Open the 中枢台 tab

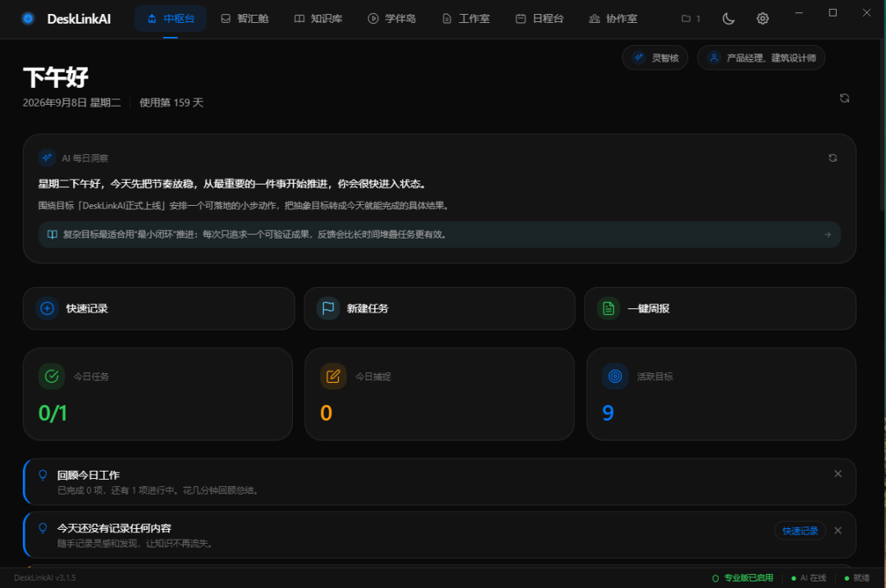pyautogui.click(x=171, y=19)
